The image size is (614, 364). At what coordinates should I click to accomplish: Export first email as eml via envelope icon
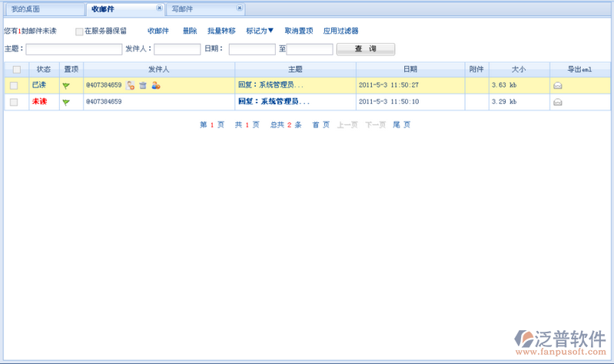(x=558, y=85)
